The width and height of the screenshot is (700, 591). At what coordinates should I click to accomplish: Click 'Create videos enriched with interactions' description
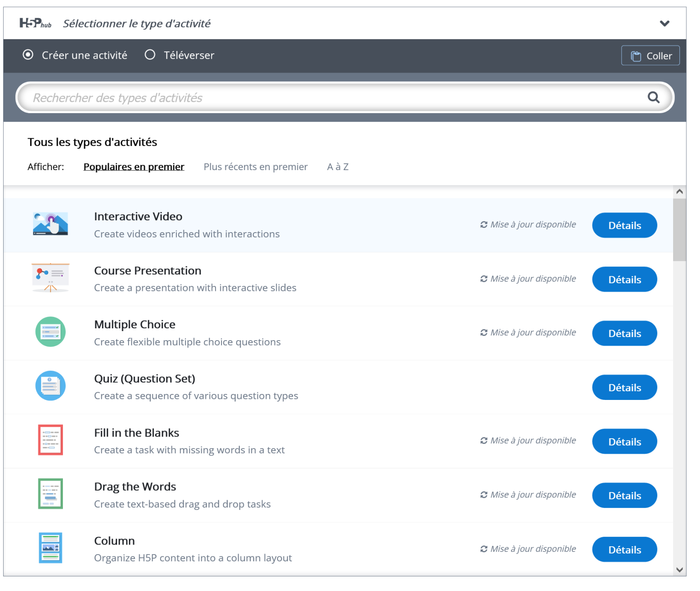187,234
